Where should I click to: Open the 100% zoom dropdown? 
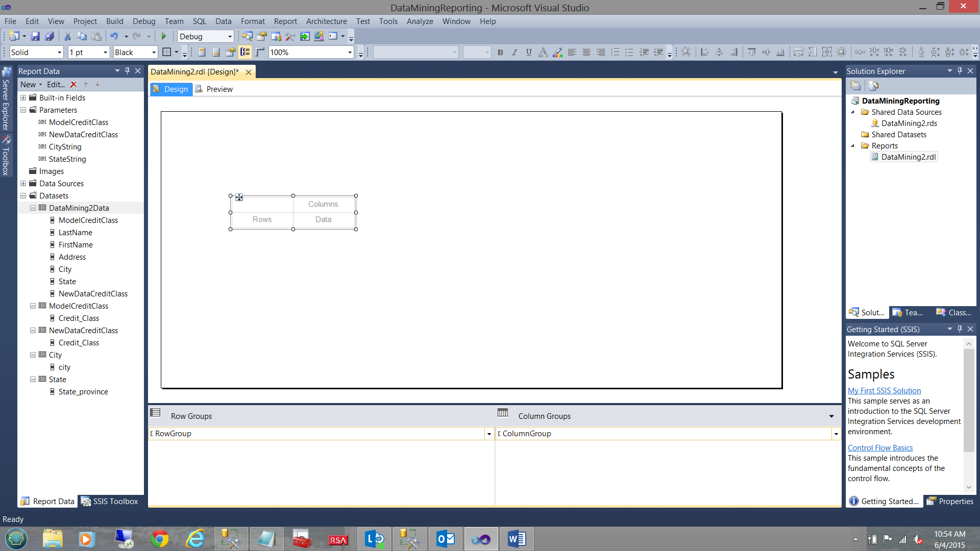(x=350, y=53)
